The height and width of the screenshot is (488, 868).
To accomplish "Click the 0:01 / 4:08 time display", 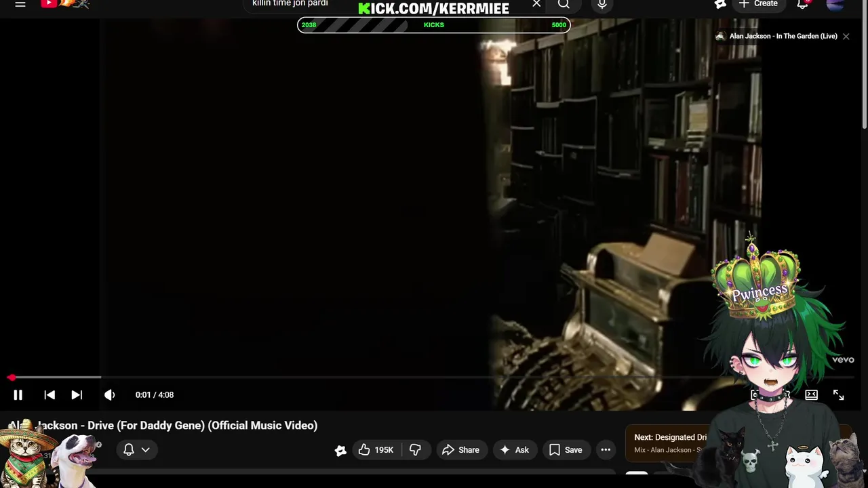I will pos(155,395).
